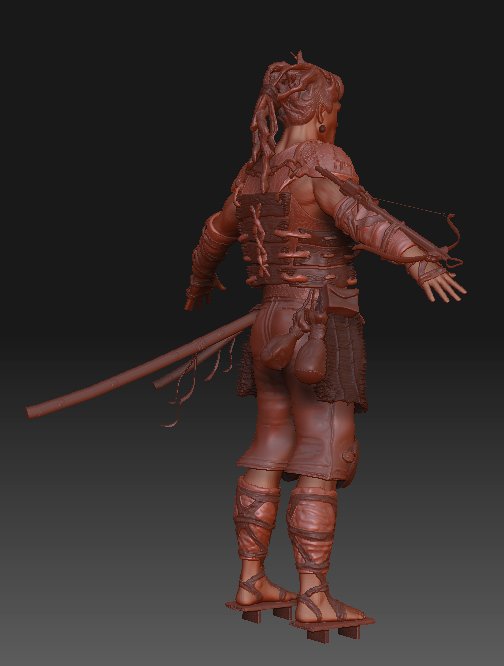Click the round earring on the character's ear

coord(323,128)
